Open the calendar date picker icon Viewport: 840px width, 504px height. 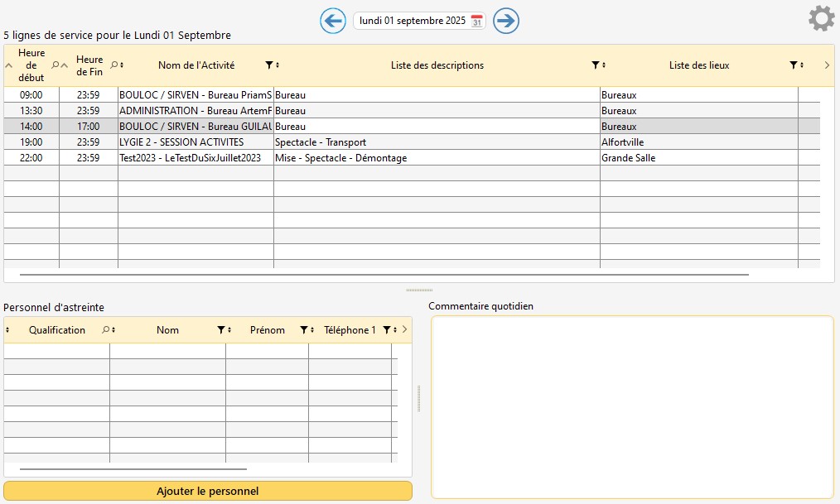coord(476,22)
